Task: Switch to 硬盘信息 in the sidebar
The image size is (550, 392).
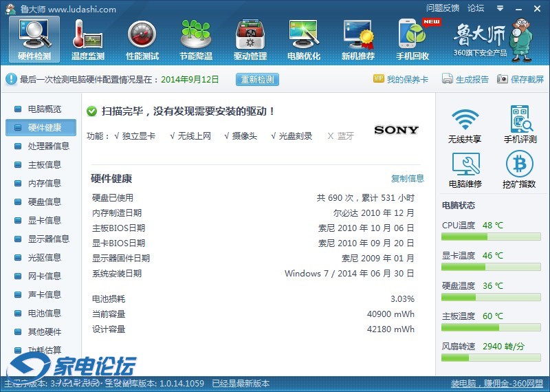Action: tap(44, 202)
